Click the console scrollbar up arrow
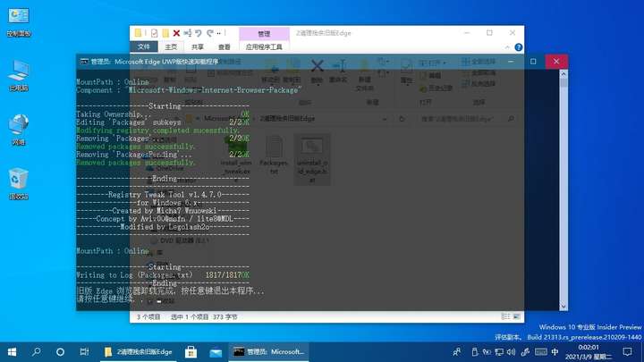The image size is (644, 362). coord(563,74)
